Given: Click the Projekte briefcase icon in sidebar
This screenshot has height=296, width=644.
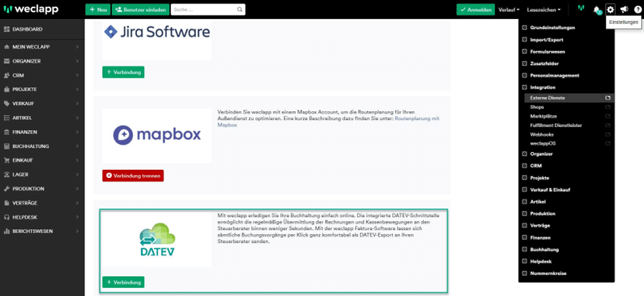Looking at the screenshot, I should tap(6, 89).
